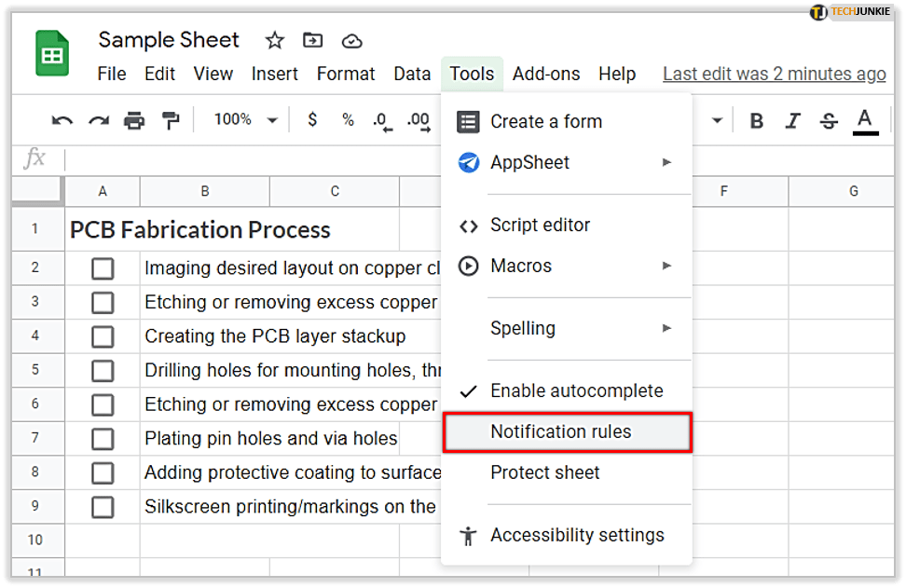
Task: Open the 'Last edit was 2 minutes ago' link
Action: (774, 74)
